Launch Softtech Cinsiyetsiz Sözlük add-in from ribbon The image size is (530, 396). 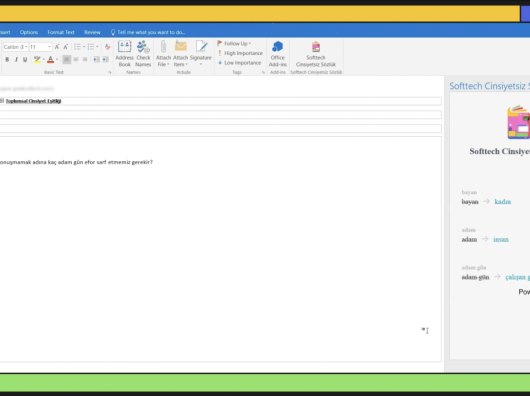point(316,54)
